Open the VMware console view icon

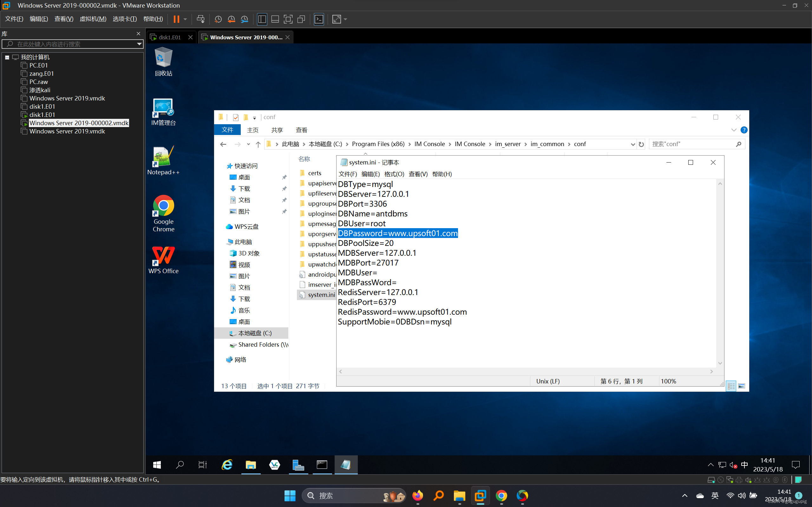tap(319, 19)
